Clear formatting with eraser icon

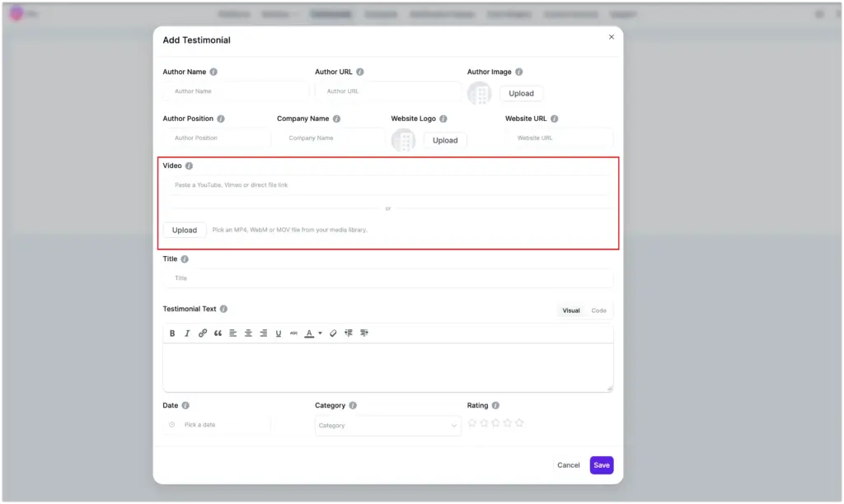[333, 333]
